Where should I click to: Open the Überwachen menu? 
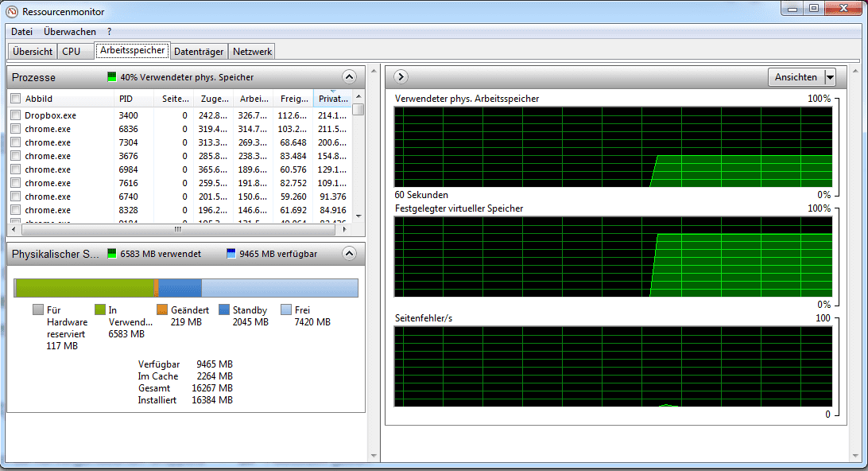click(x=70, y=32)
